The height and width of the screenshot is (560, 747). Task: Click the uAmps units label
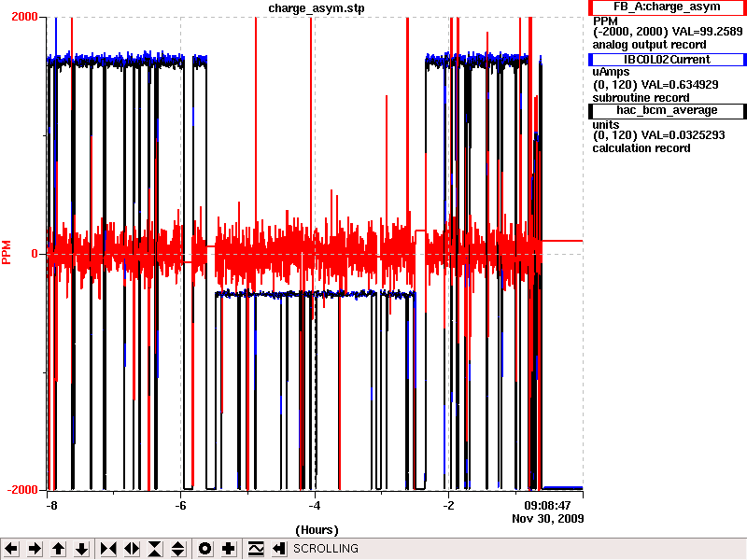pos(611,72)
